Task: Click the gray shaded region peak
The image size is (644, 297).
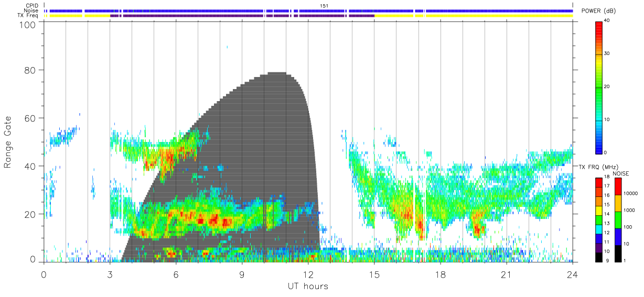Action: tap(276, 74)
